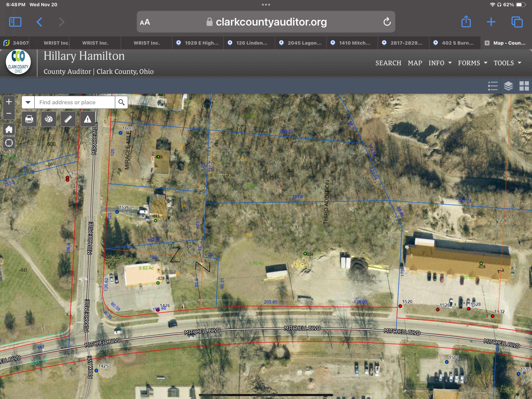
Task: Open the AA reader options
Action: click(145, 22)
